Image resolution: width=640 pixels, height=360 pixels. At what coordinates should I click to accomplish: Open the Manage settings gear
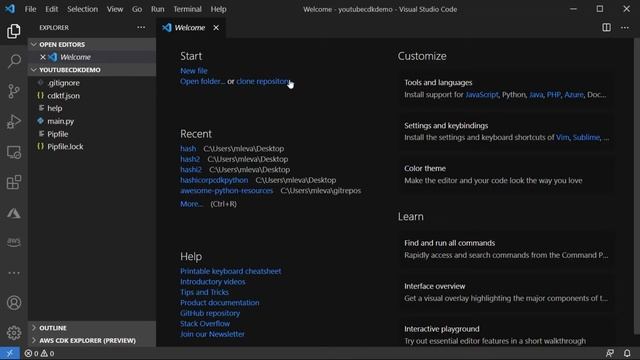coord(13,333)
